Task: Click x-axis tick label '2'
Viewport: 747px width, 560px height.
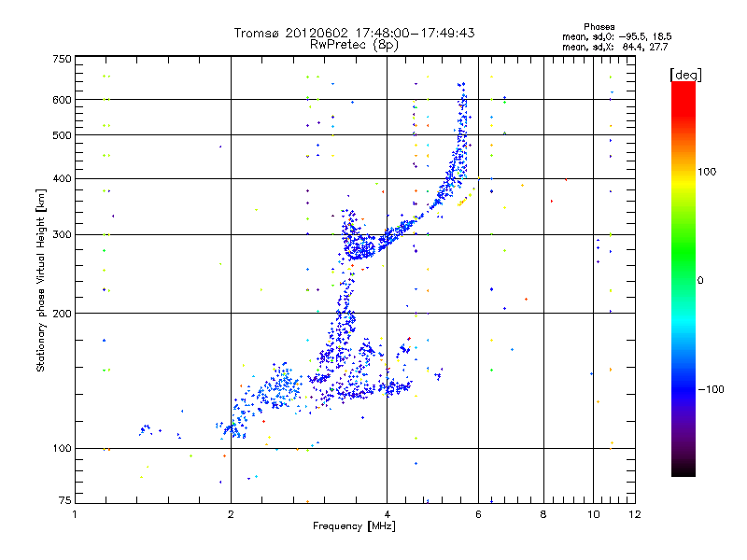Action: pos(231,514)
